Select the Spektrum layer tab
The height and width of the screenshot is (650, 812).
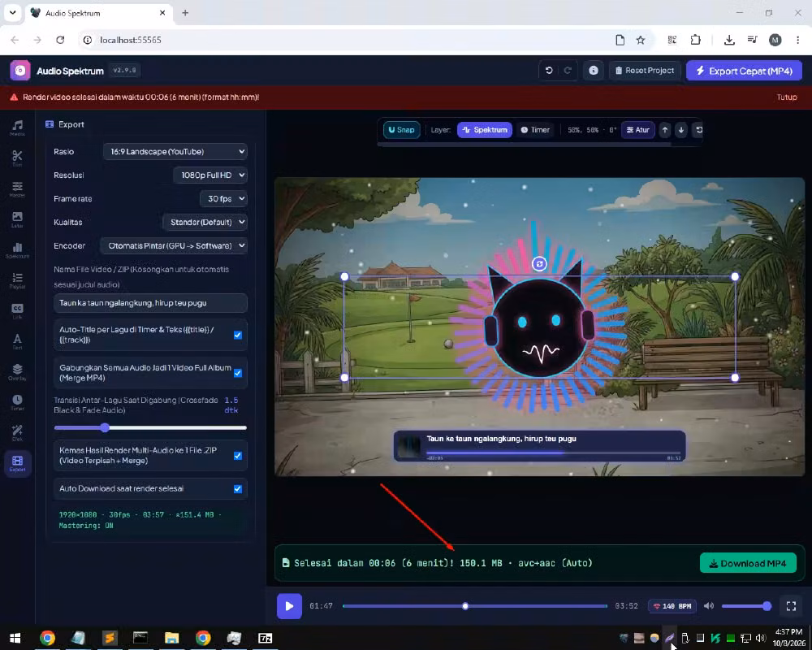(x=485, y=130)
